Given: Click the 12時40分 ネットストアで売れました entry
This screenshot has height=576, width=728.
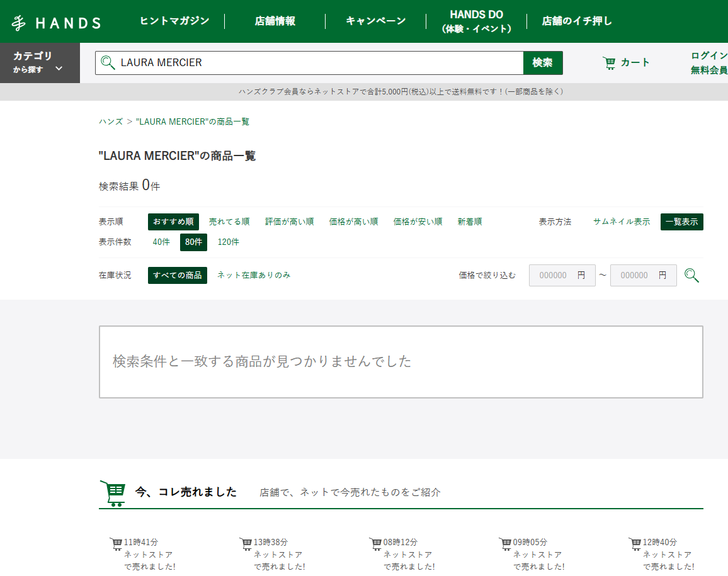Looking at the screenshot, I should pos(662,554).
